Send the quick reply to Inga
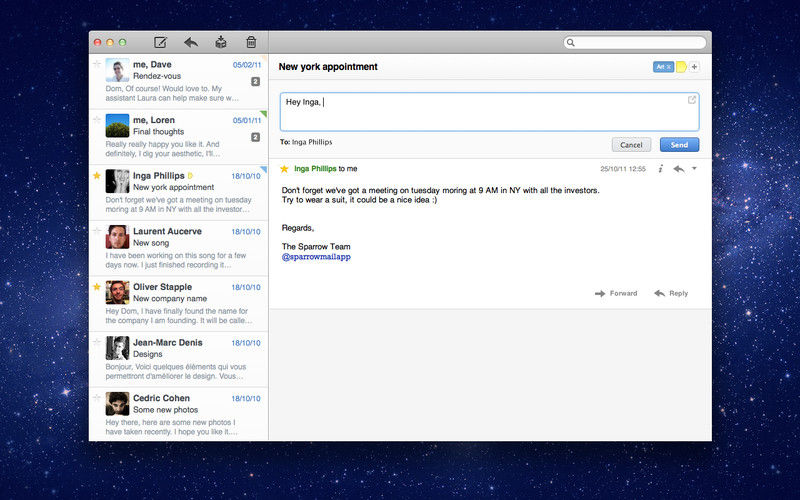Screen dimensions: 800x500 [679, 145]
